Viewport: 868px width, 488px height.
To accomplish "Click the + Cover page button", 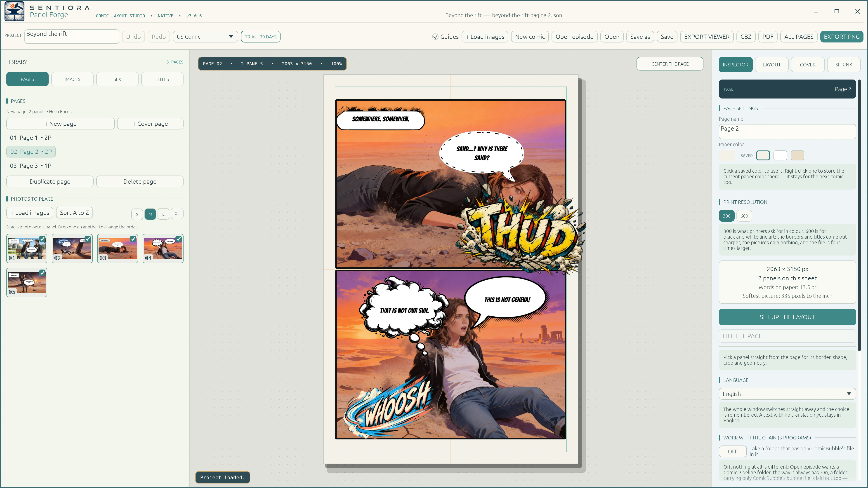I will (150, 124).
